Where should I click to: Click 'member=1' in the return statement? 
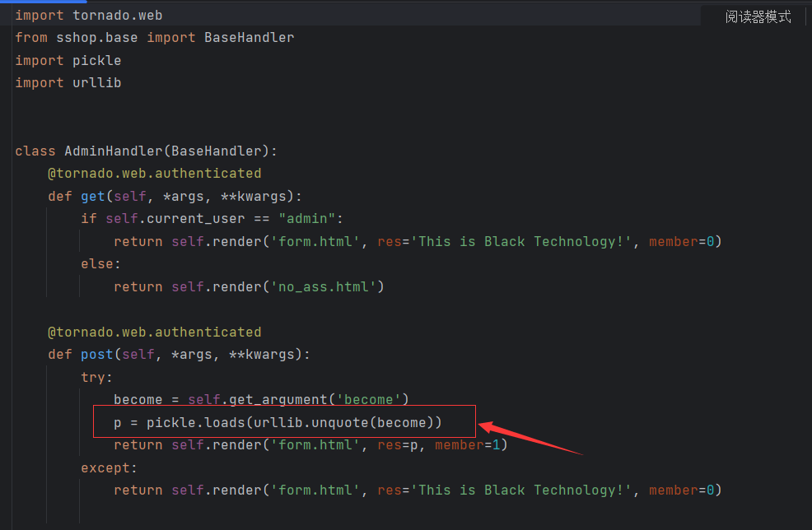coord(467,445)
